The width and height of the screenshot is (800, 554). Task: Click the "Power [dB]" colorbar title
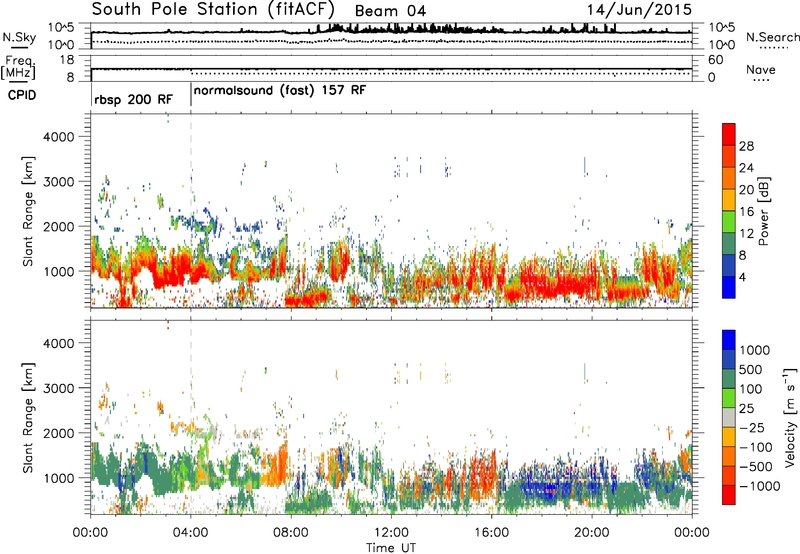click(x=763, y=211)
